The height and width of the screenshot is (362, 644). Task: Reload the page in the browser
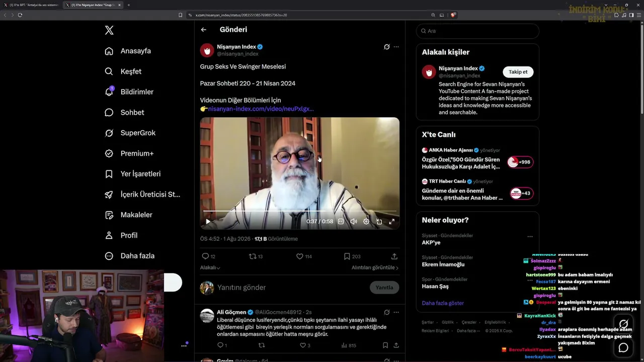[x=20, y=15]
